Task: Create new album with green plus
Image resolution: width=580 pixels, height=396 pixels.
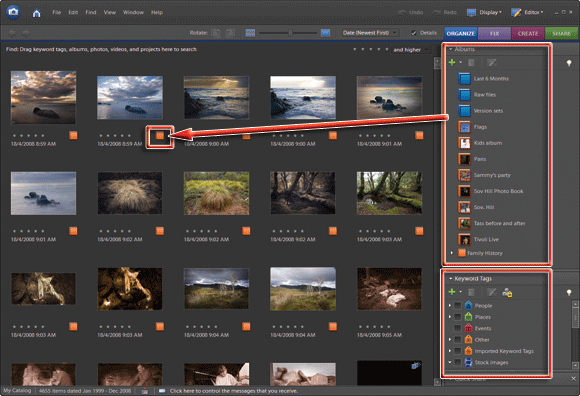Action: (x=452, y=62)
